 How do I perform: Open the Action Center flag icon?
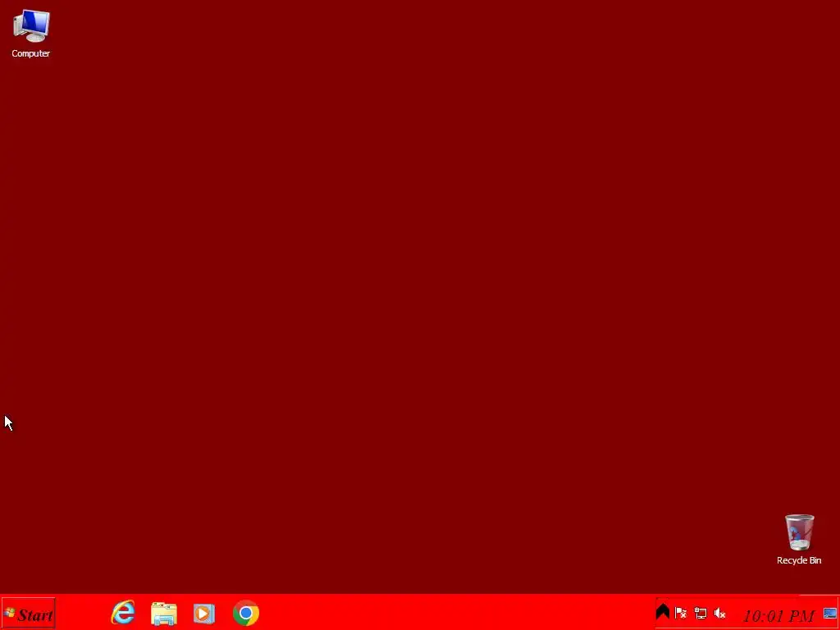[x=681, y=613]
